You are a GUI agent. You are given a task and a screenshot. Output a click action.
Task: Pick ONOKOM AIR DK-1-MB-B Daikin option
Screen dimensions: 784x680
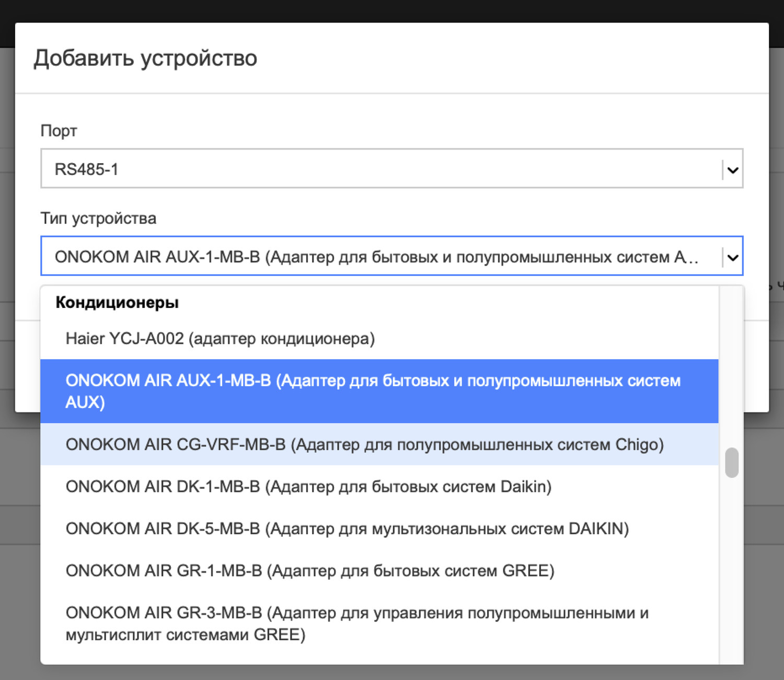click(308, 487)
